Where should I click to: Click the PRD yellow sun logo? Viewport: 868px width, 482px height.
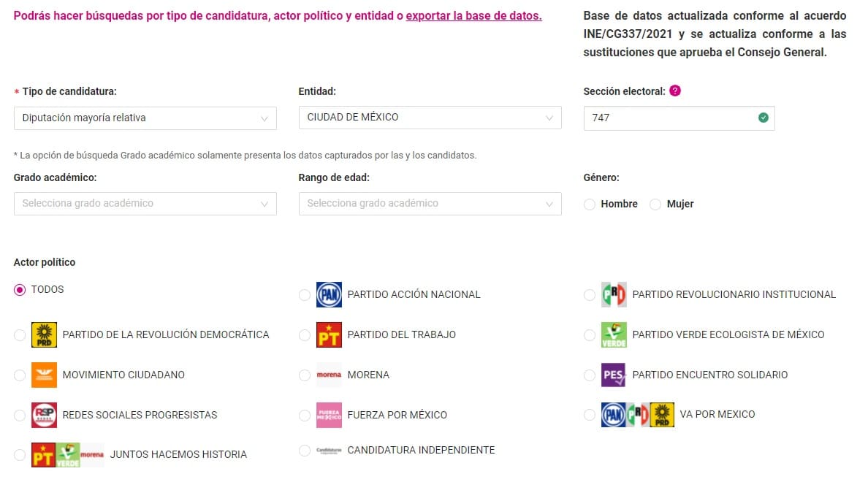tap(44, 335)
